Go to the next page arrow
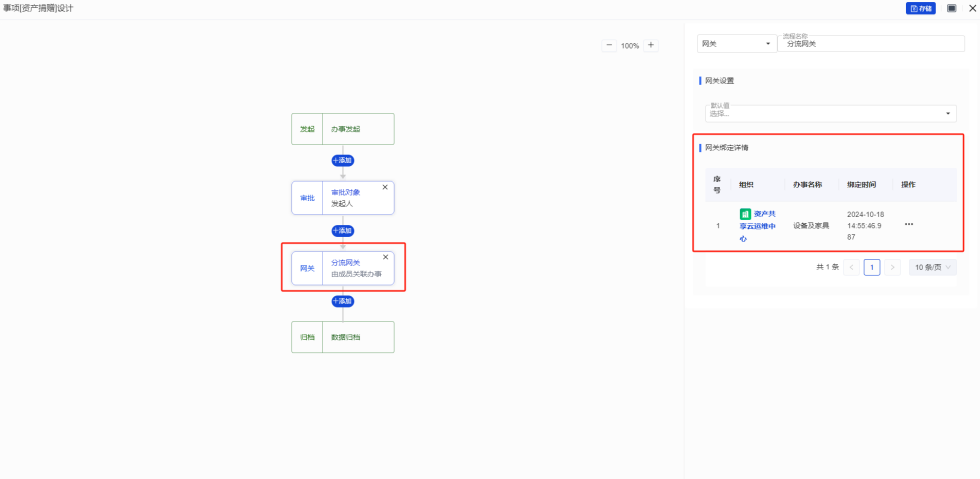This screenshot has width=980, height=479. coord(892,267)
